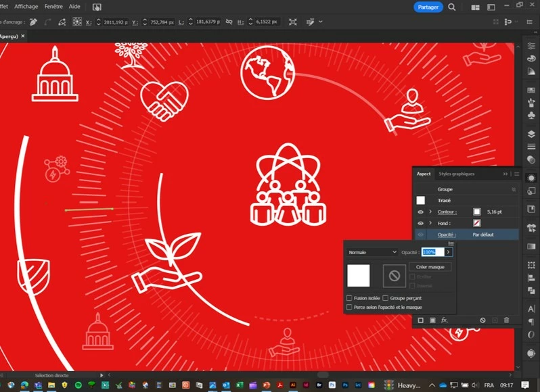Open the Symbols panel club icon
Image resolution: width=540 pixels, height=392 pixels.
[x=531, y=115]
